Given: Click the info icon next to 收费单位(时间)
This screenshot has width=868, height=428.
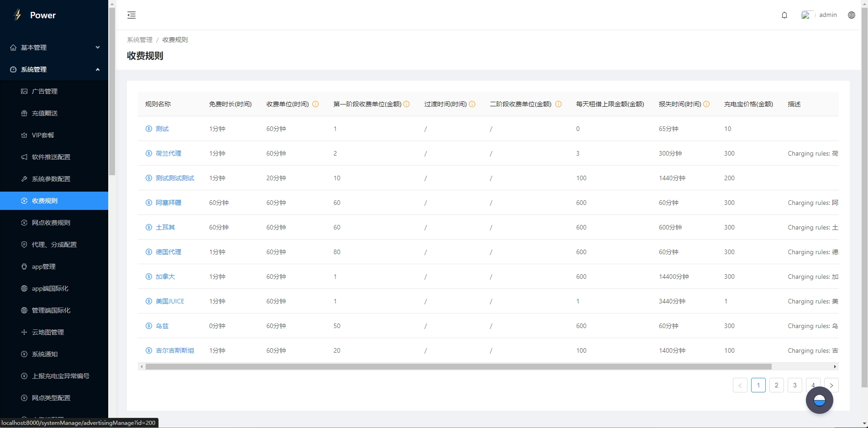Looking at the screenshot, I should (x=316, y=104).
